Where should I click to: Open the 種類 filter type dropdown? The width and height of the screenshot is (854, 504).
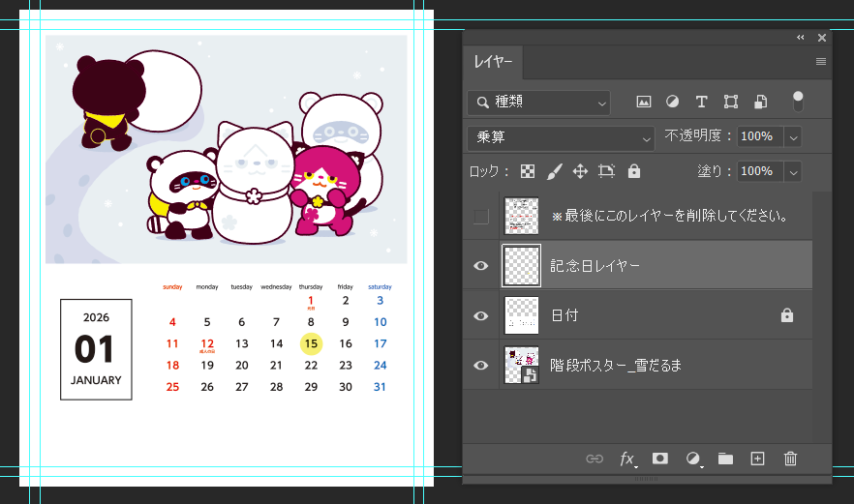pyautogui.click(x=539, y=102)
